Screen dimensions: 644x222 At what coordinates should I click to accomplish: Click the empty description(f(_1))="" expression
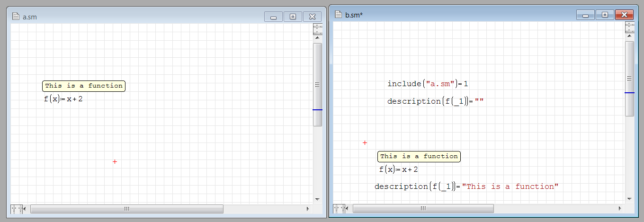(x=434, y=101)
